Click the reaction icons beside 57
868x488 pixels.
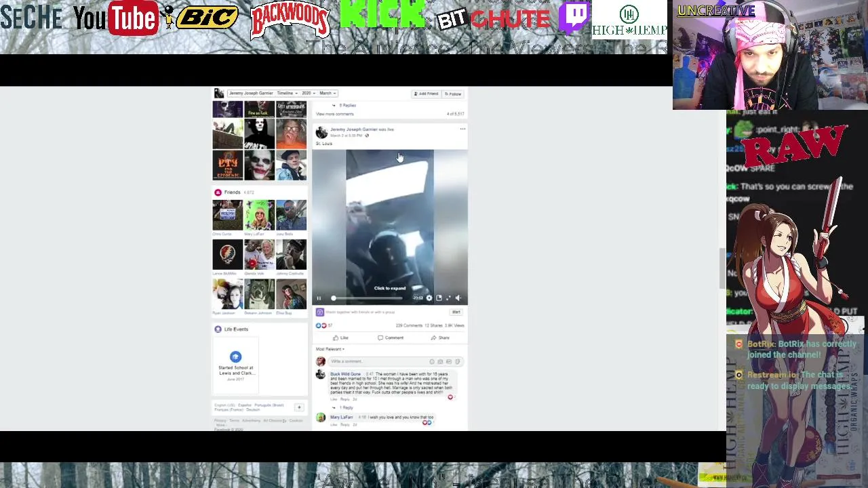point(321,325)
